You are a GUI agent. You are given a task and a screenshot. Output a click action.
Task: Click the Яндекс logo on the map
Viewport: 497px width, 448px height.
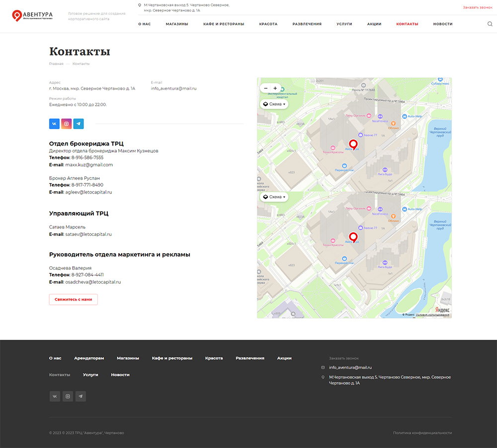pos(442,310)
